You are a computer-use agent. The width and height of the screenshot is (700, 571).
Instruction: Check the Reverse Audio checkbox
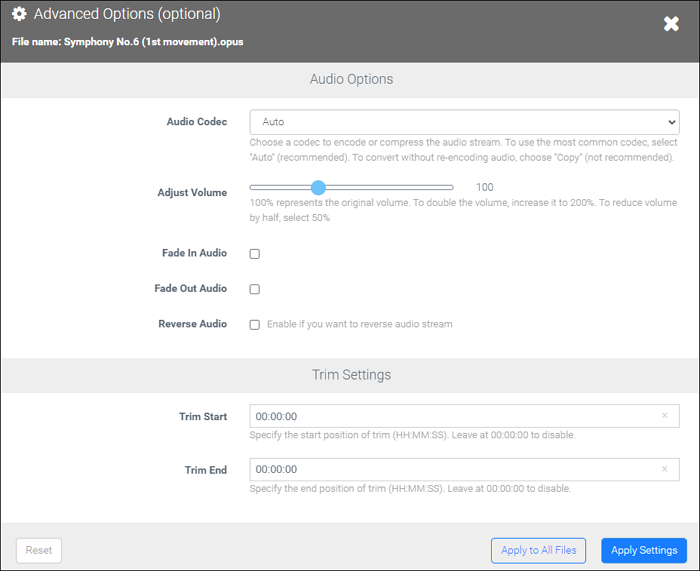coord(254,325)
